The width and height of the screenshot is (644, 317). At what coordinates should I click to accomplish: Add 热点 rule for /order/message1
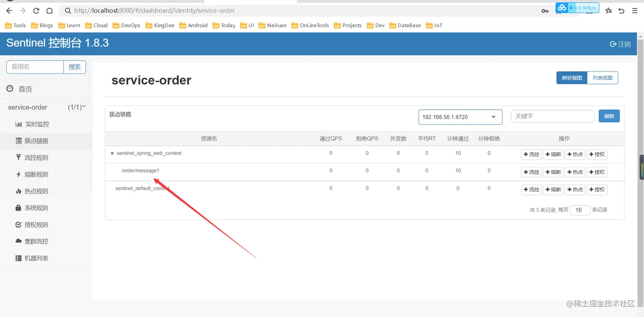[x=575, y=172]
